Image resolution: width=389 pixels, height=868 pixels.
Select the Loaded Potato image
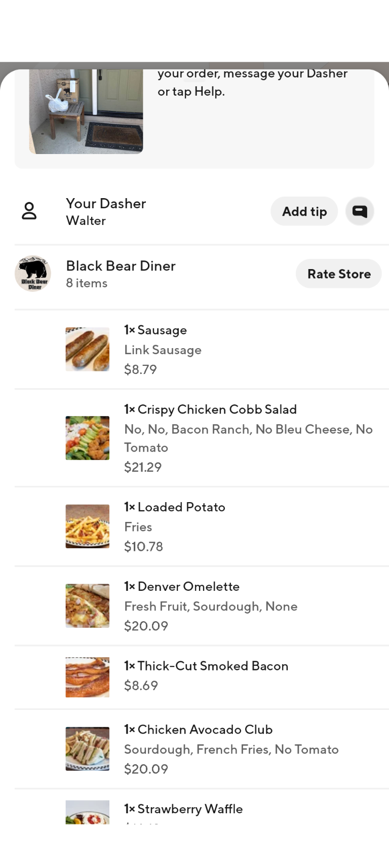pos(88,526)
